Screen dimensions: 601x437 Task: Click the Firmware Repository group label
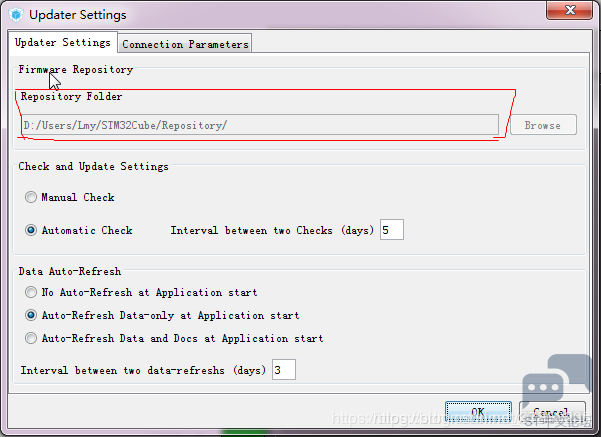click(x=76, y=69)
